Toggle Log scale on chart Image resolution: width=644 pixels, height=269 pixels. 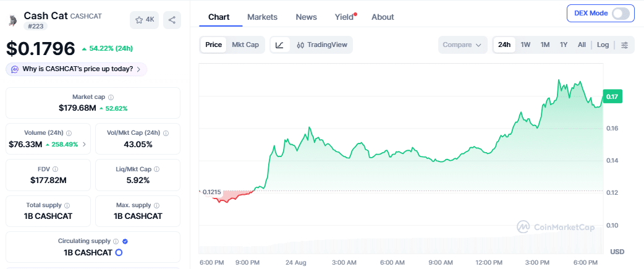pos(603,45)
